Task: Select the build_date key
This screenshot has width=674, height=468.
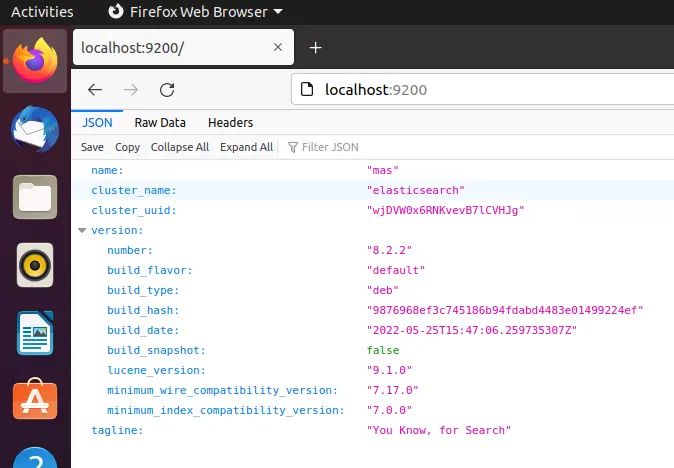Action: [143, 330]
